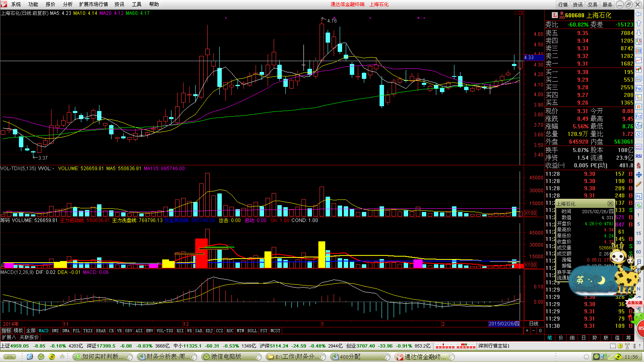Select the 细 tab under the tick list
Viewport: 644px width, 362px height.
click(572, 338)
